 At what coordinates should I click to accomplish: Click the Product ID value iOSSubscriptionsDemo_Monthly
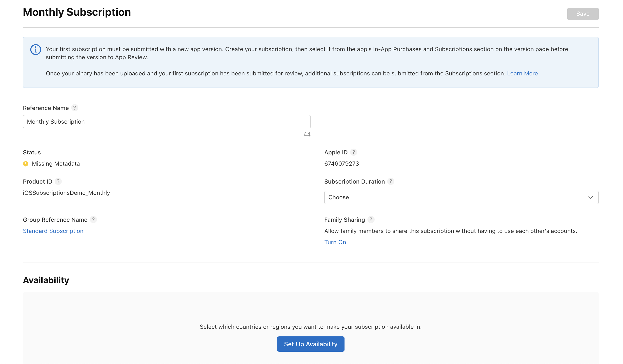tap(66, 193)
